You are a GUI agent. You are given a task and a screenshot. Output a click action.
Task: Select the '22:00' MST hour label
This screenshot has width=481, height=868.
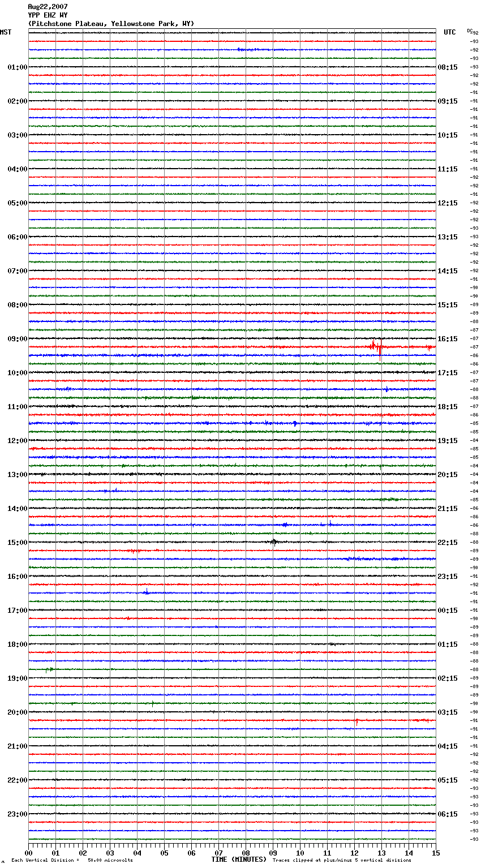coord(17,780)
